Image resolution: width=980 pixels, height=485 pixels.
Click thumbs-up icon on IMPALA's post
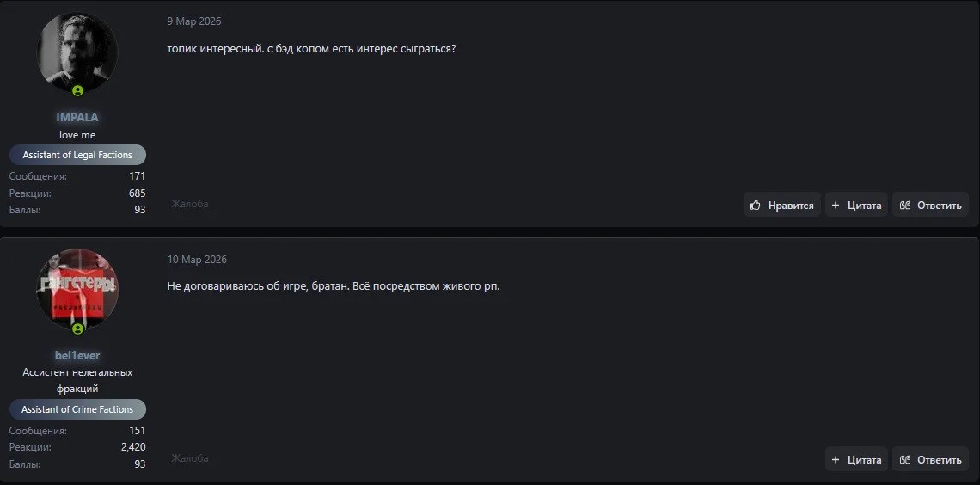click(756, 206)
